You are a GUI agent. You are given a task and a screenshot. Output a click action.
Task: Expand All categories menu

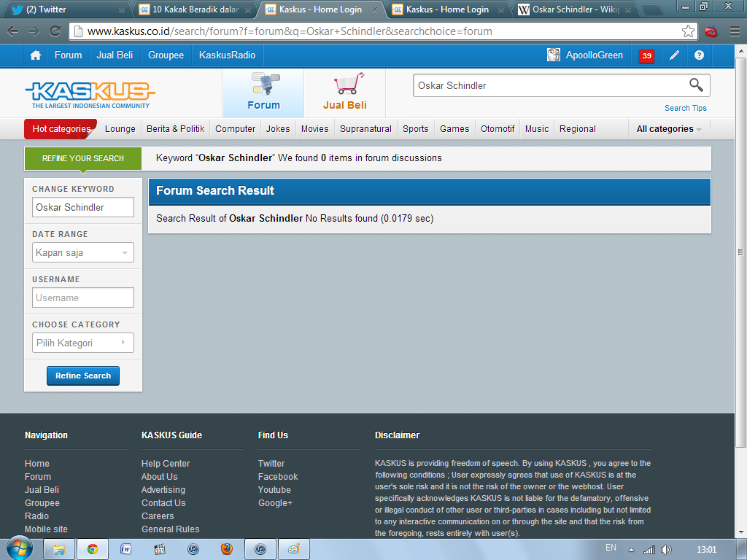tap(669, 129)
